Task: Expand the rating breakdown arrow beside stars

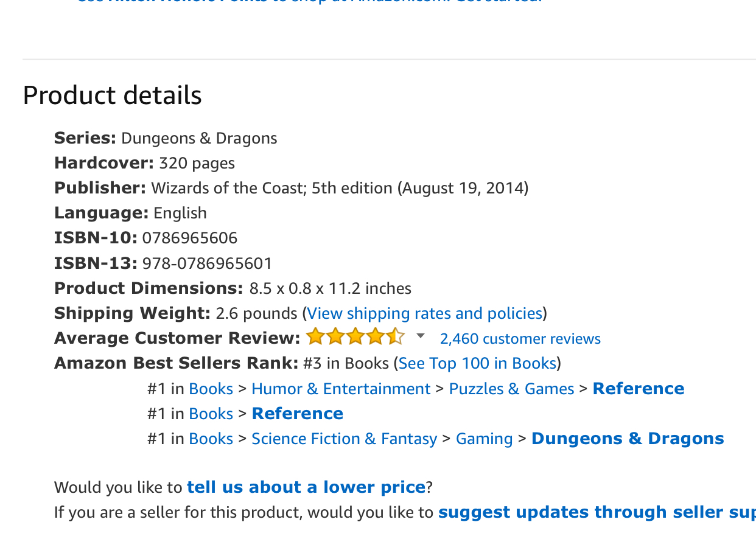Action: (x=420, y=336)
